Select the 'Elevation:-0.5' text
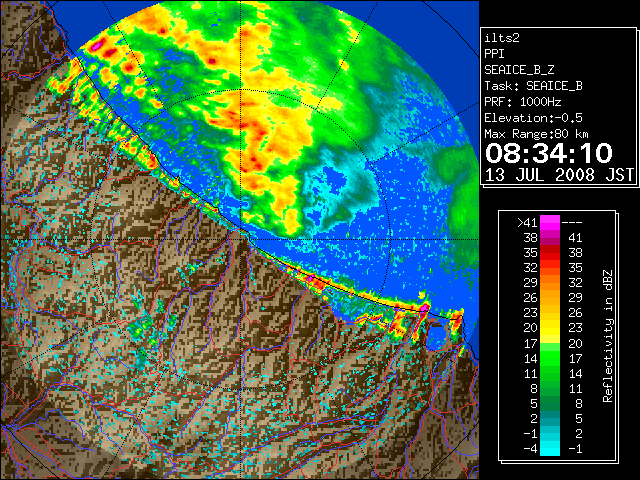Viewport: 640px width, 480px height. click(x=533, y=118)
